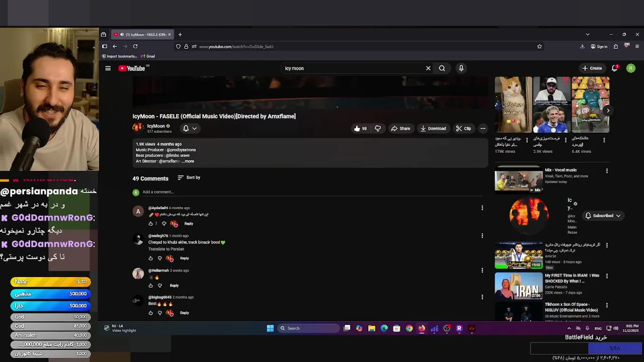
Task: Open the account avatar menu
Action: click(630, 68)
